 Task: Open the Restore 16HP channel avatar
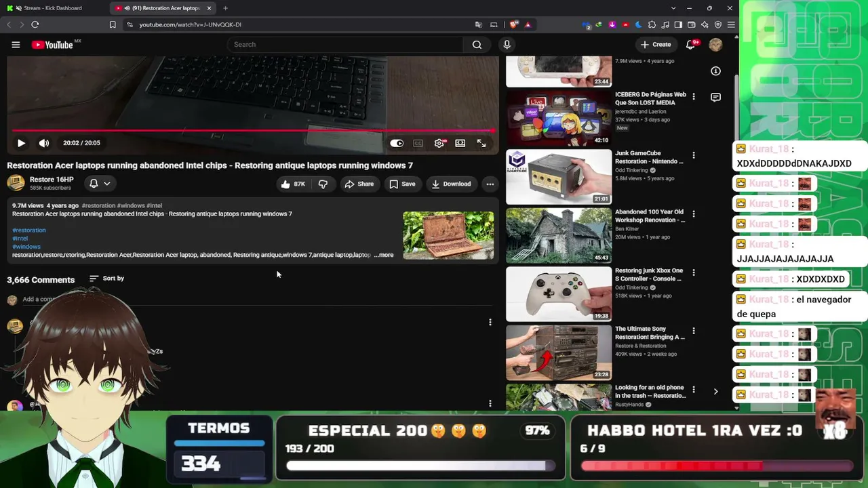pyautogui.click(x=16, y=183)
